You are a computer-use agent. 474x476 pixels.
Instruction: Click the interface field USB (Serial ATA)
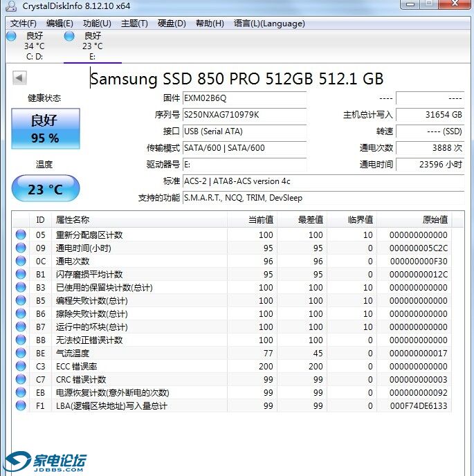[x=244, y=131]
